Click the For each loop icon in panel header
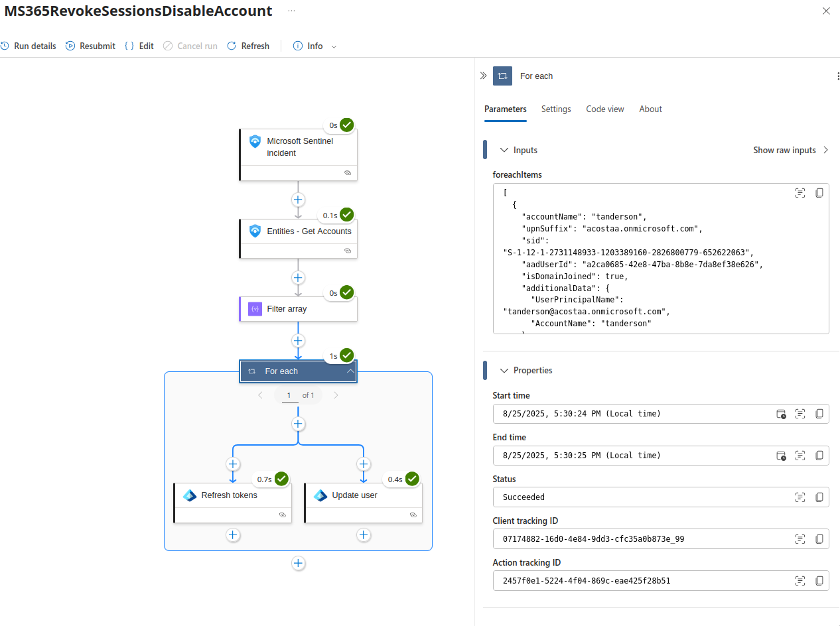This screenshot has height=626, width=840. [502, 76]
